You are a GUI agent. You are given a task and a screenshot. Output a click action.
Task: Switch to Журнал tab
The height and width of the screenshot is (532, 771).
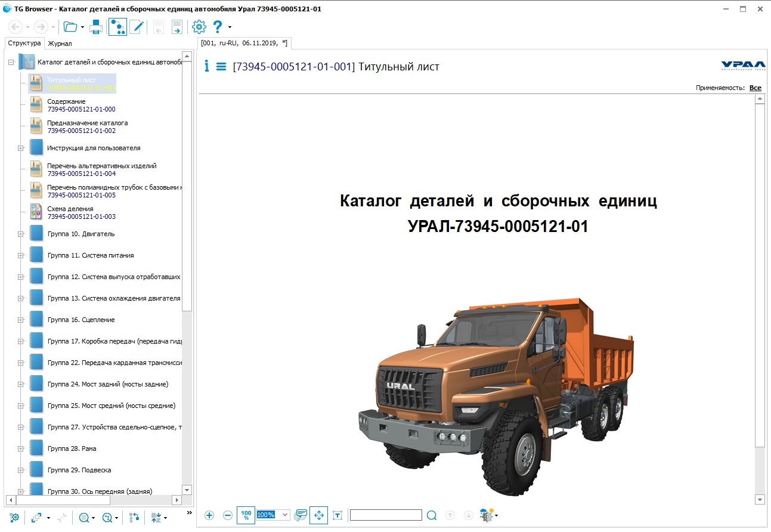tap(60, 44)
